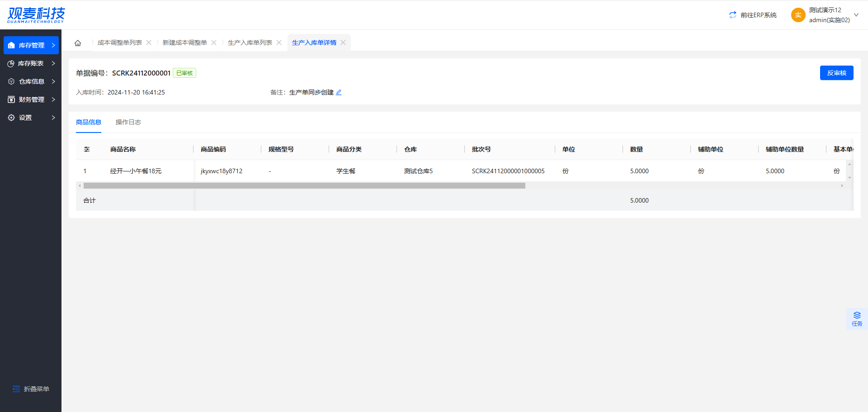Image resolution: width=868 pixels, height=412 pixels.
Task: Close the 生产入库单详情 tab
Action: pyautogui.click(x=343, y=43)
